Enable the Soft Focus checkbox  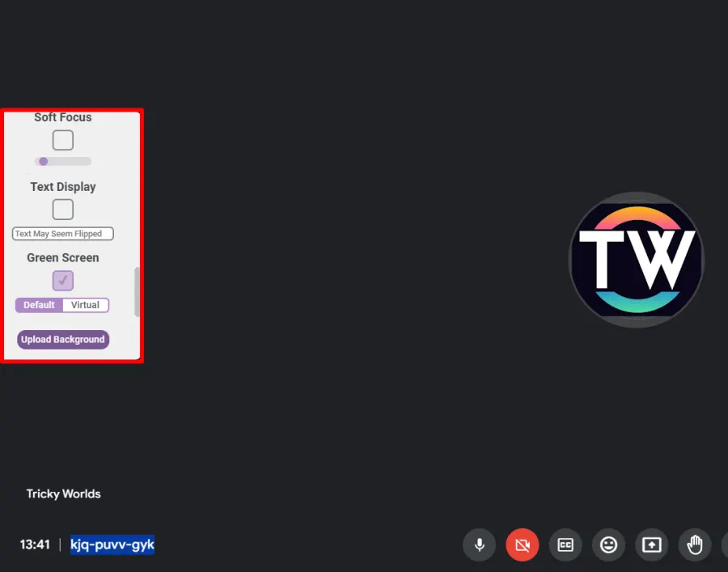(62, 139)
